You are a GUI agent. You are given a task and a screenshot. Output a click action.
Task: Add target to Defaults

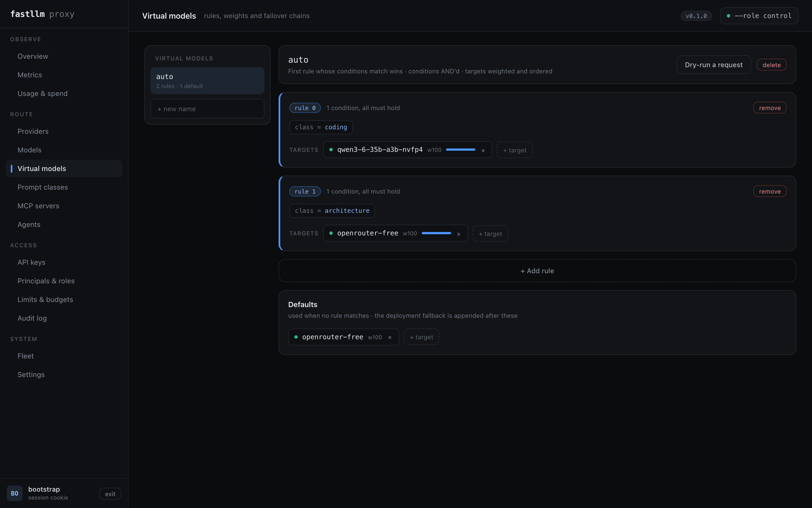coord(422,337)
